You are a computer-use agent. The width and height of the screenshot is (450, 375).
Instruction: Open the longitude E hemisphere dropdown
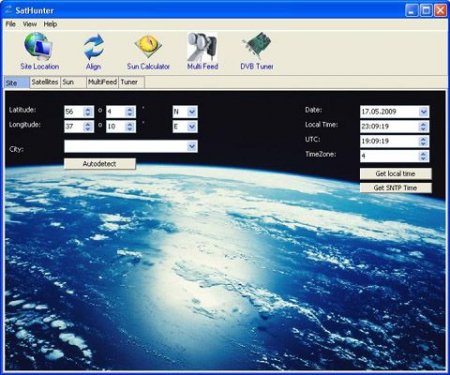(x=192, y=127)
